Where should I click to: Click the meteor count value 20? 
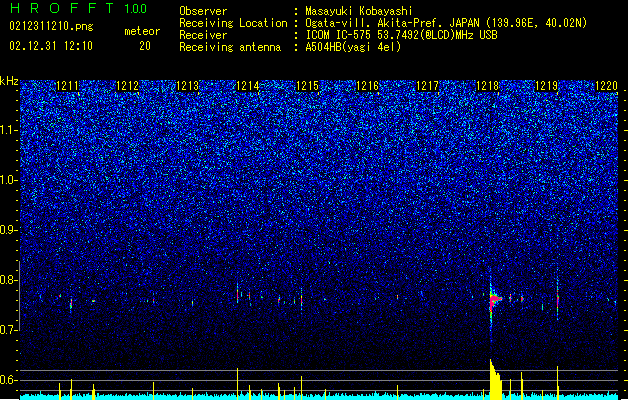(x=145, y=46)
